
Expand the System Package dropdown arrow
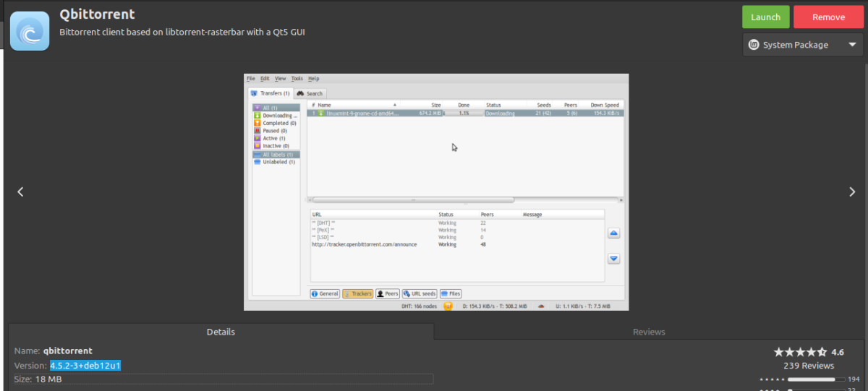point(851,45)
